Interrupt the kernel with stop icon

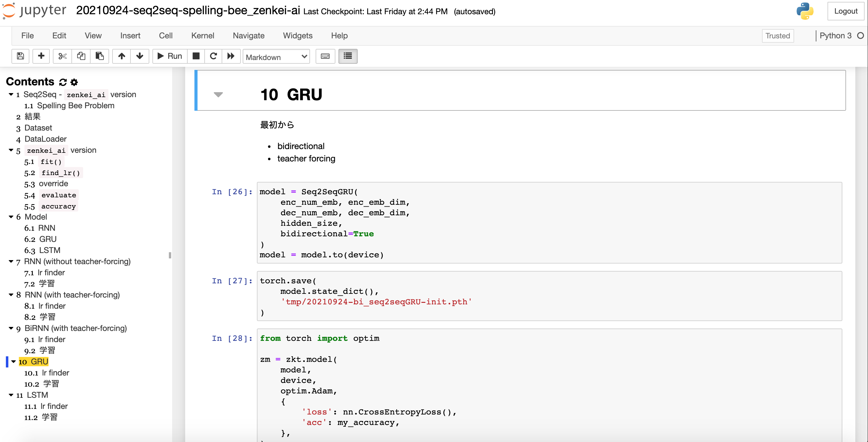coord(196,56)
